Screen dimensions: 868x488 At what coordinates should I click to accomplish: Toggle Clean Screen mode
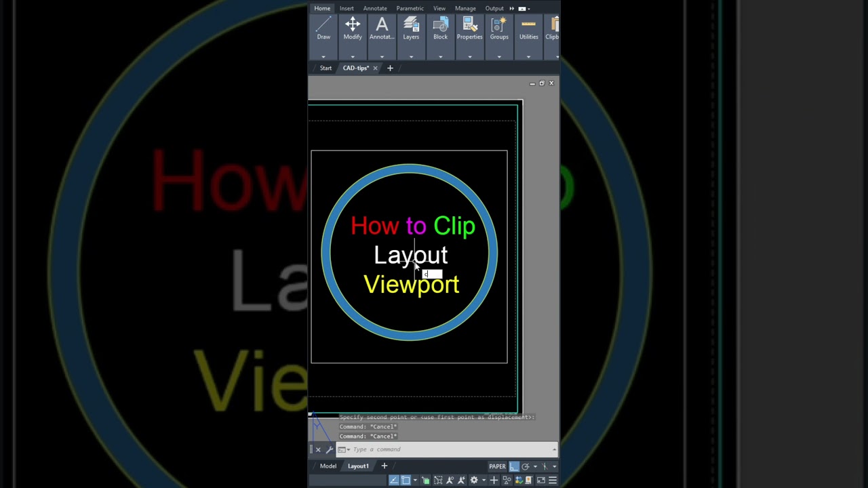click(541, 480)
